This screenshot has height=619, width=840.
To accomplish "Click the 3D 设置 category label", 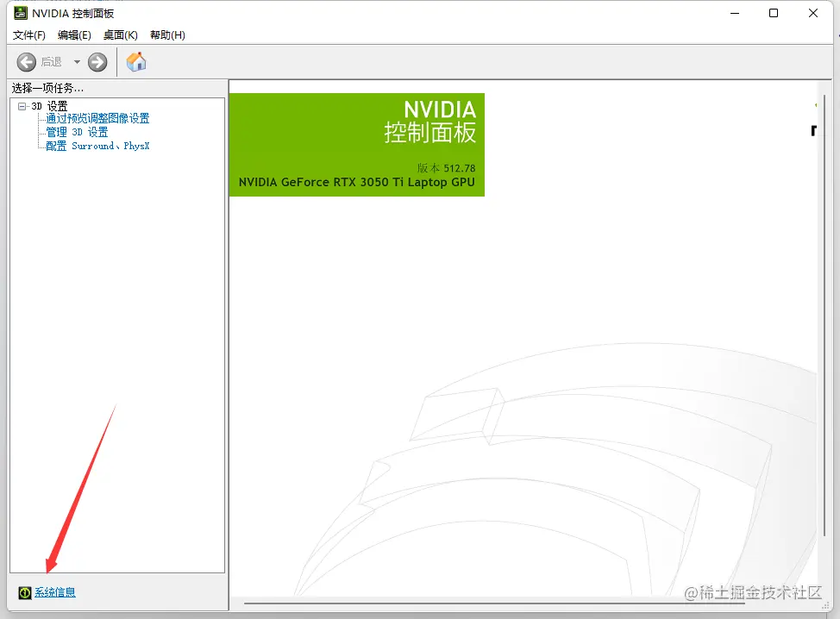I will [49, 106].
